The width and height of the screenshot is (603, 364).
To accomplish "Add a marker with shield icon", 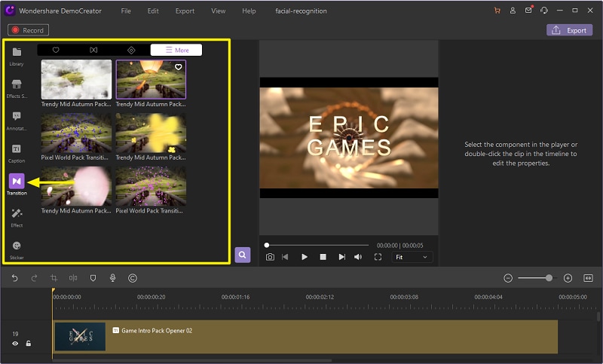I will (93, 278).
